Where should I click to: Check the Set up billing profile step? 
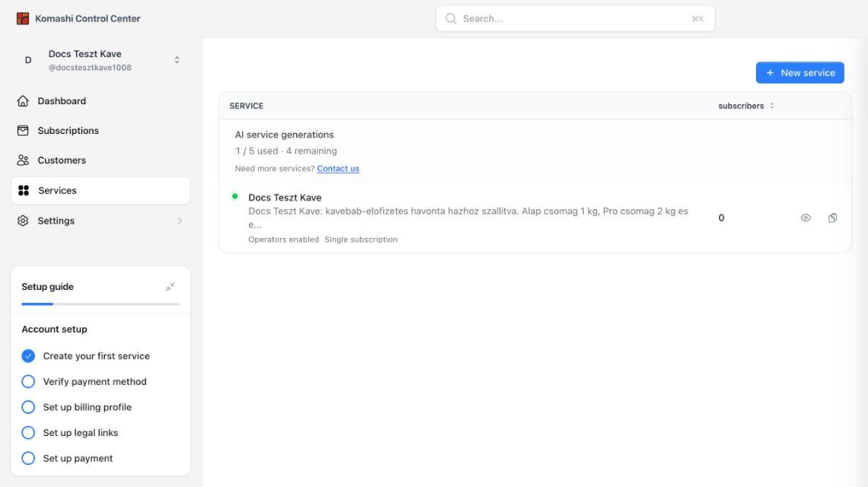(28, 407)
